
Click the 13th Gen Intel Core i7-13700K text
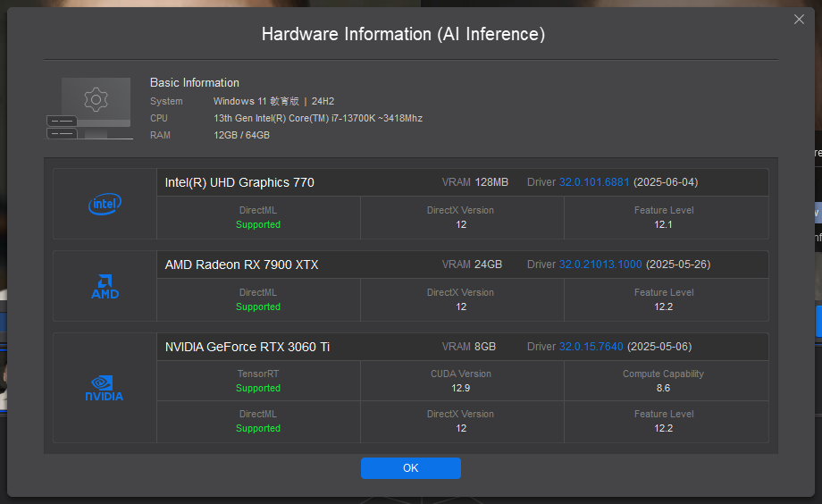318,119
